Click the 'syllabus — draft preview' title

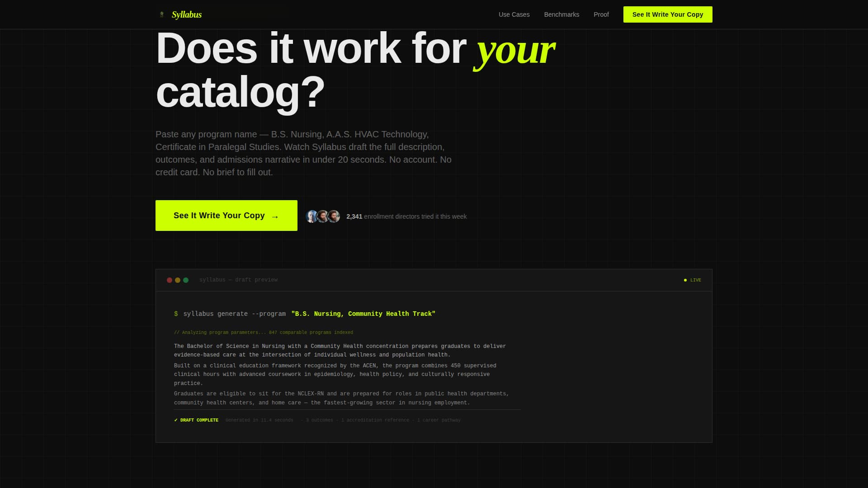pos(238,280)
